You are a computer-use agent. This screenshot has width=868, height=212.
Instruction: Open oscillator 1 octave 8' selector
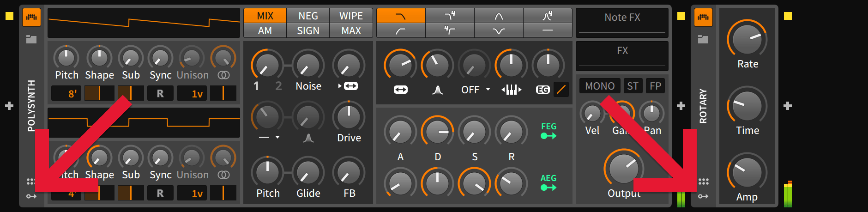pos(66,93)
